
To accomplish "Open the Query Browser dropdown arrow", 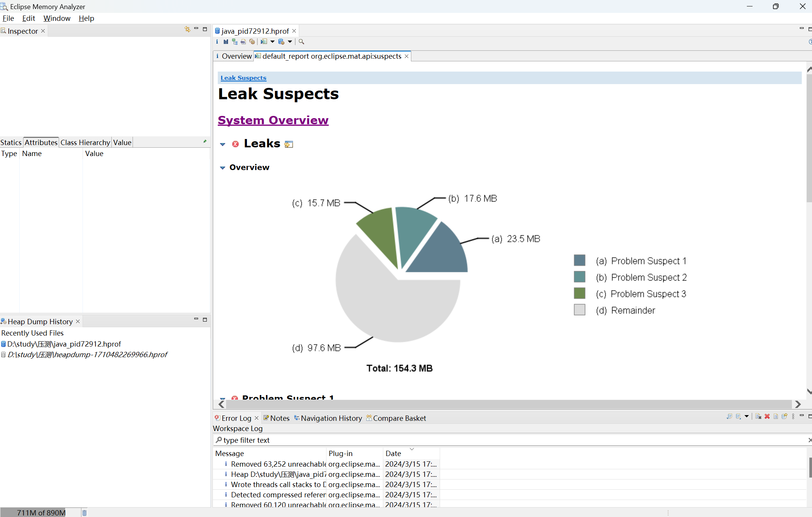I will [x=290, y=42].
